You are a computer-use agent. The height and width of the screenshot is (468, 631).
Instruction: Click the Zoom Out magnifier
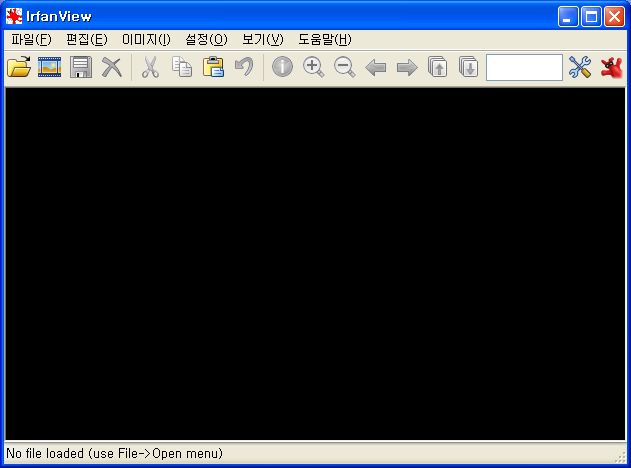[x=345, y=67]
